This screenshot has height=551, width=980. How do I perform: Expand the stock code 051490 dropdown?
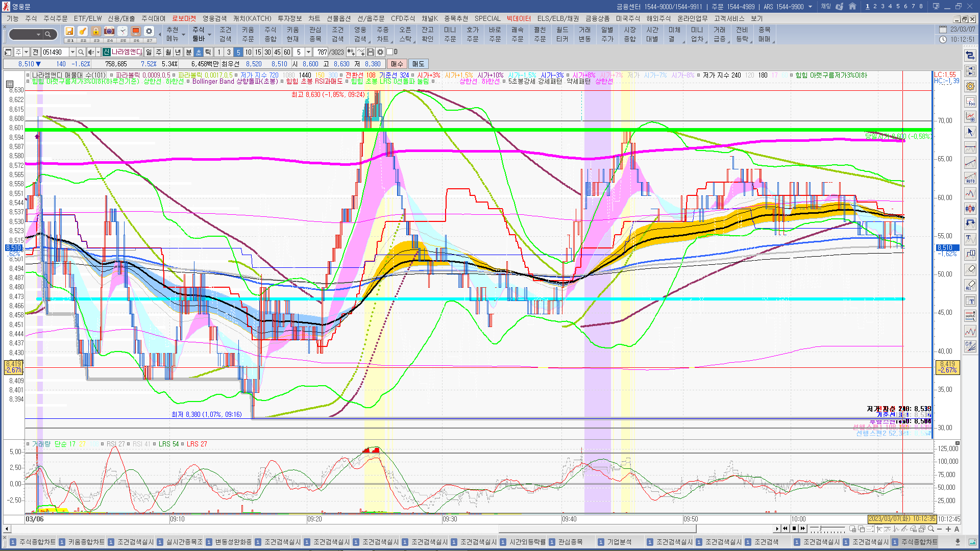(72, 52)
